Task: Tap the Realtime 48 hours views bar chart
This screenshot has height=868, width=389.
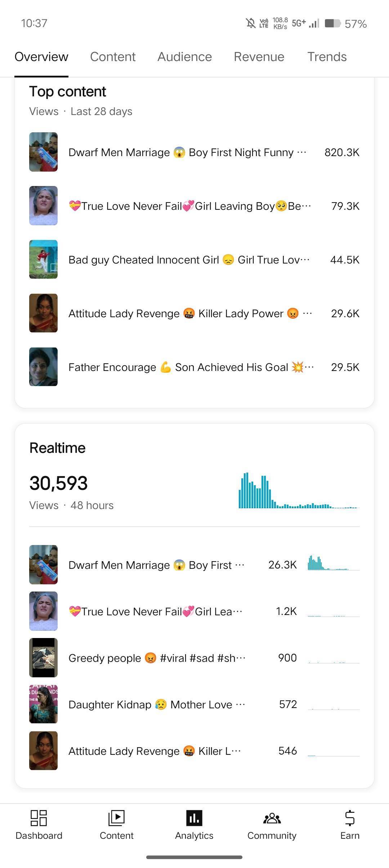Action: (299, 490)
